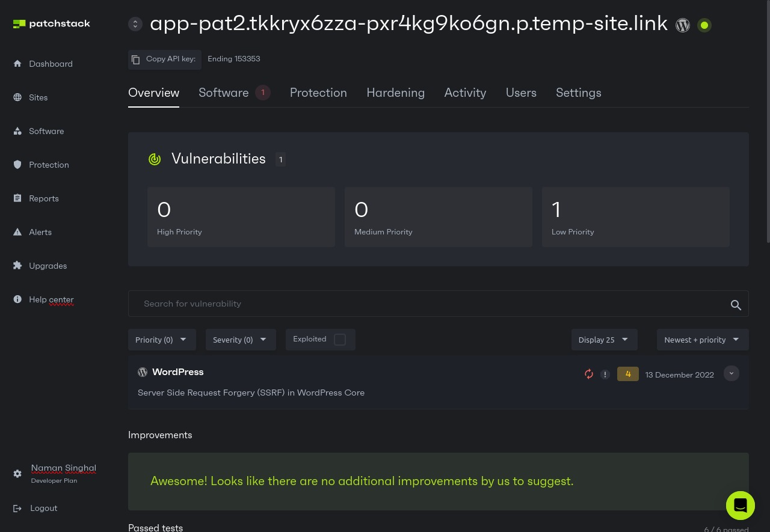Switch to the Hardening tab
This screenshot has height=532, width=770.
pyautogui.click(x=395, y=93)
